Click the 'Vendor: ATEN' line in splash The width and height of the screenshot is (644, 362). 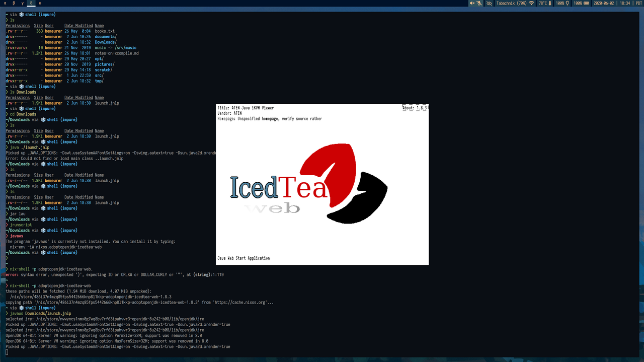click(229, 113)
